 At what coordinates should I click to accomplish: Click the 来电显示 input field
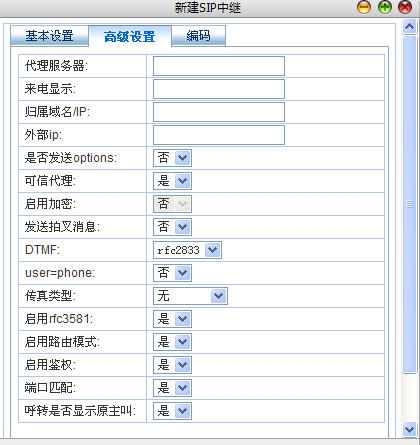(x=219, y=89)
